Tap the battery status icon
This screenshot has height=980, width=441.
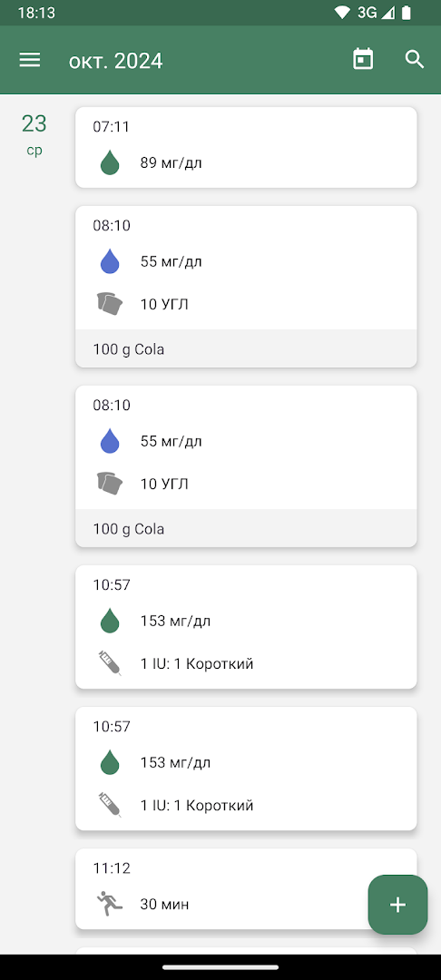pos(407,13)
